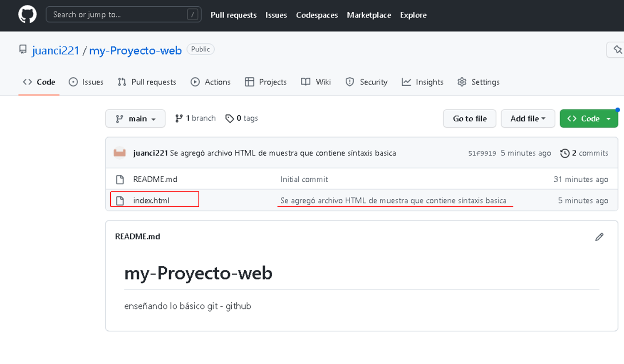This screenshot has height=364, width=624.
Task: View the 0 tags link
Action: (242, 119)
